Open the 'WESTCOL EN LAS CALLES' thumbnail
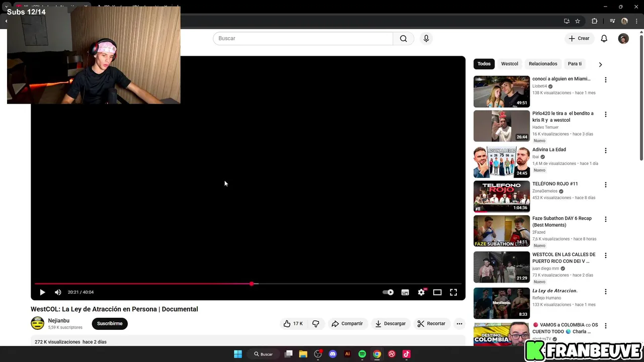This screenshot has height=362, width=644. tap(502, 267)
